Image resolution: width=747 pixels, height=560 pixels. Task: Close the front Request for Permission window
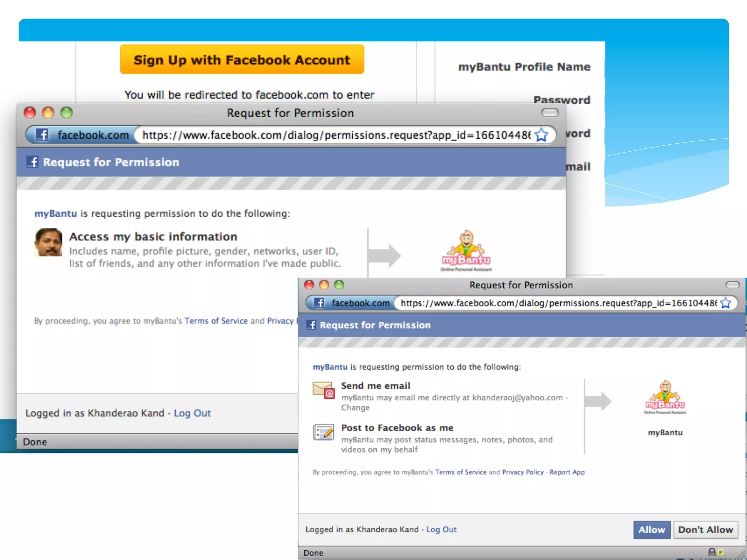tap(309, 285)
